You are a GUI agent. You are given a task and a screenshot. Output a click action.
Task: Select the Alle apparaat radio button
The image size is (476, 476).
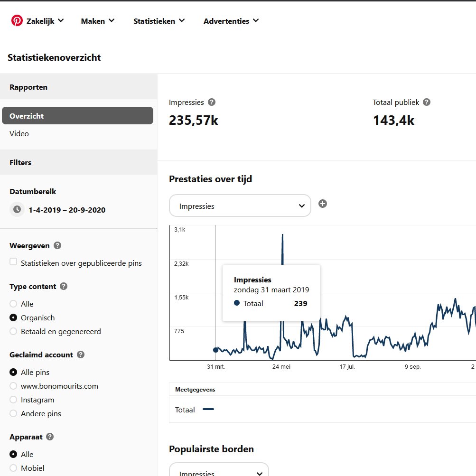(x=13, y=454)
